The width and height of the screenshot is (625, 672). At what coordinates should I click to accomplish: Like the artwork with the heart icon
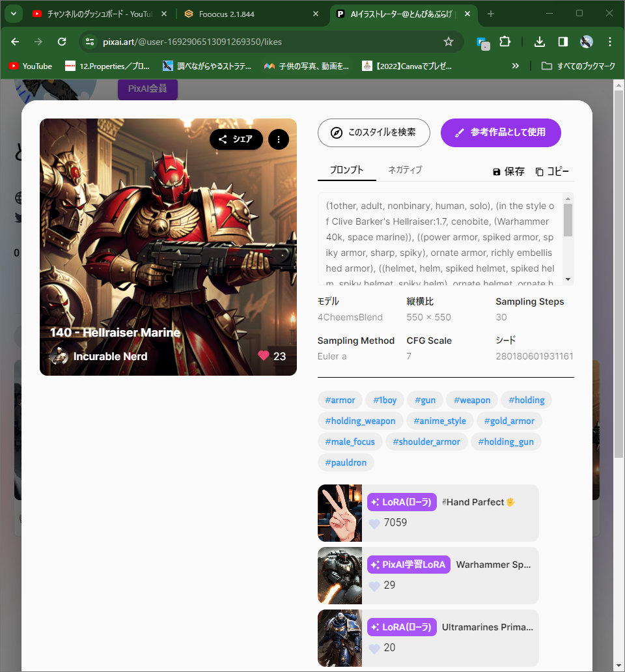coord(264,356)
